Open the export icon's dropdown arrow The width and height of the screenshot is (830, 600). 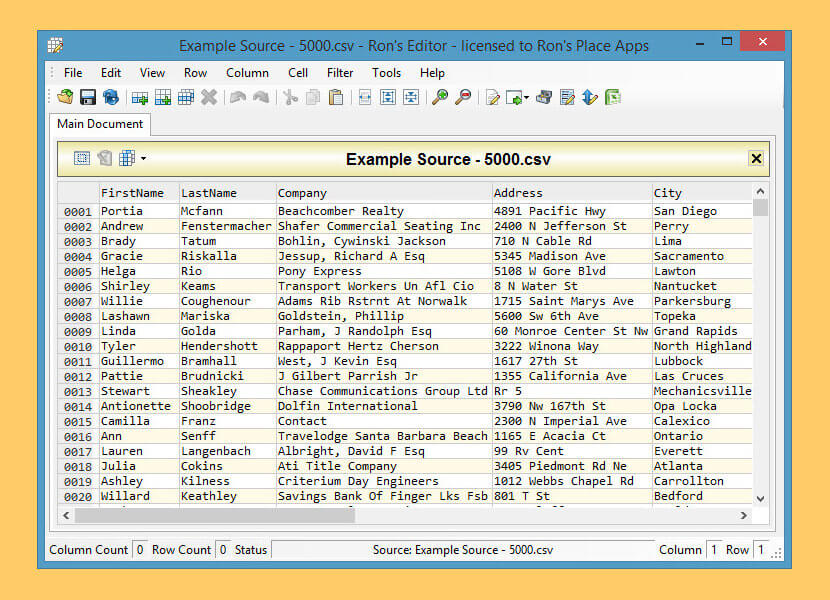[x=526, y=97]
